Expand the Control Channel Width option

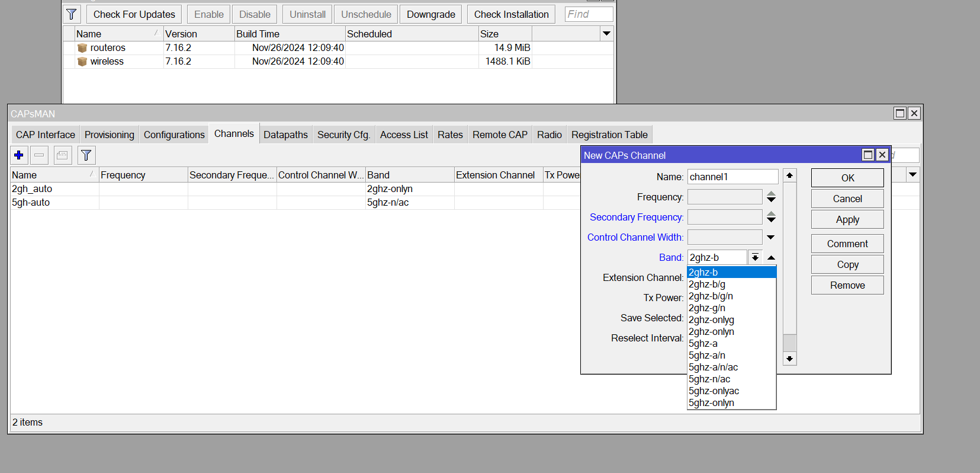[771, 237]
